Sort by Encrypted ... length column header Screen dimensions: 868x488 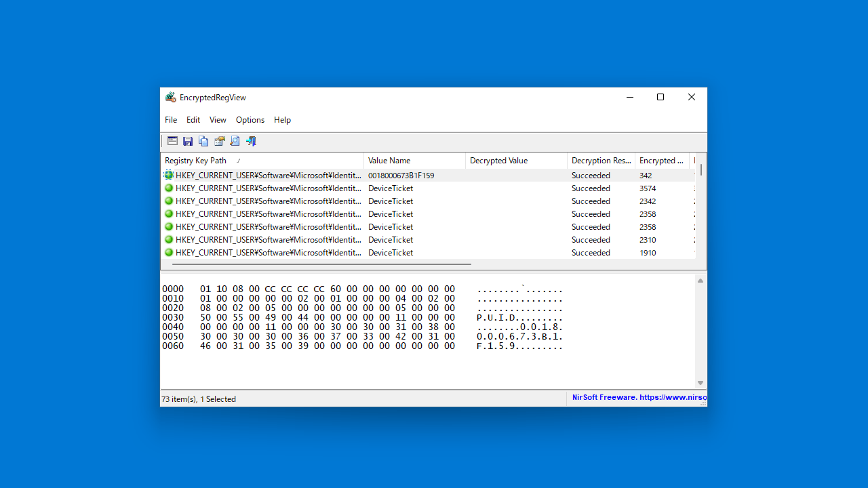coord(662,161)
